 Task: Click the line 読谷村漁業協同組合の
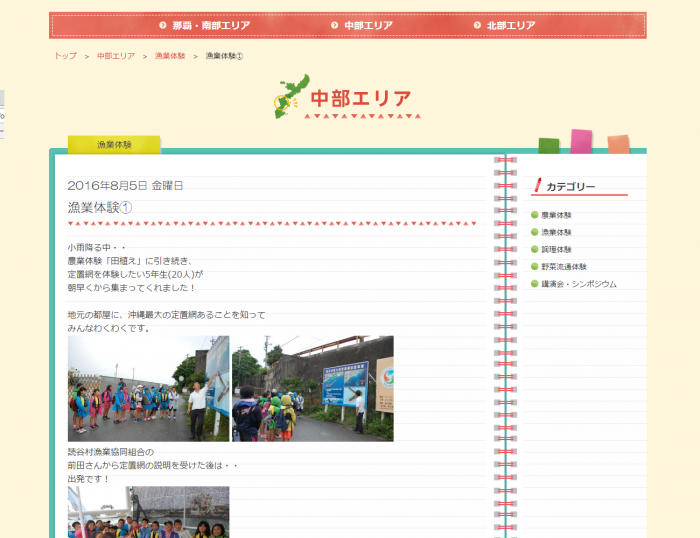tap(111, 452)
